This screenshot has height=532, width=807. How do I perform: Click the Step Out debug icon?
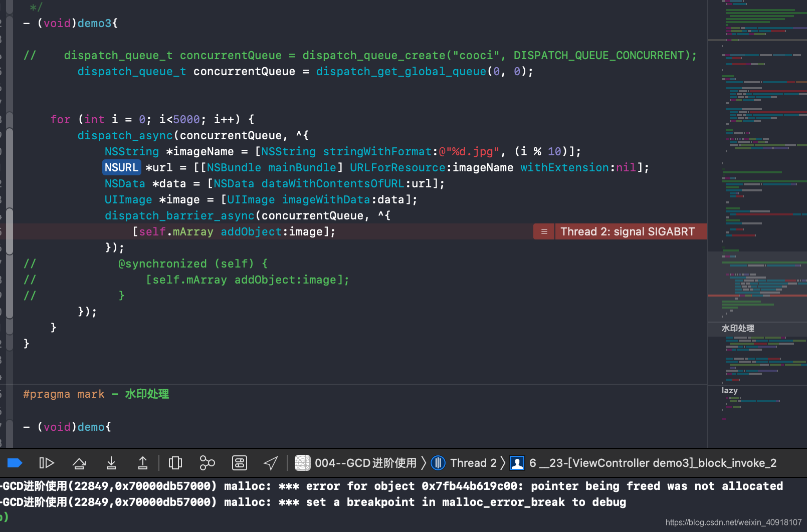tap(143, 463)
